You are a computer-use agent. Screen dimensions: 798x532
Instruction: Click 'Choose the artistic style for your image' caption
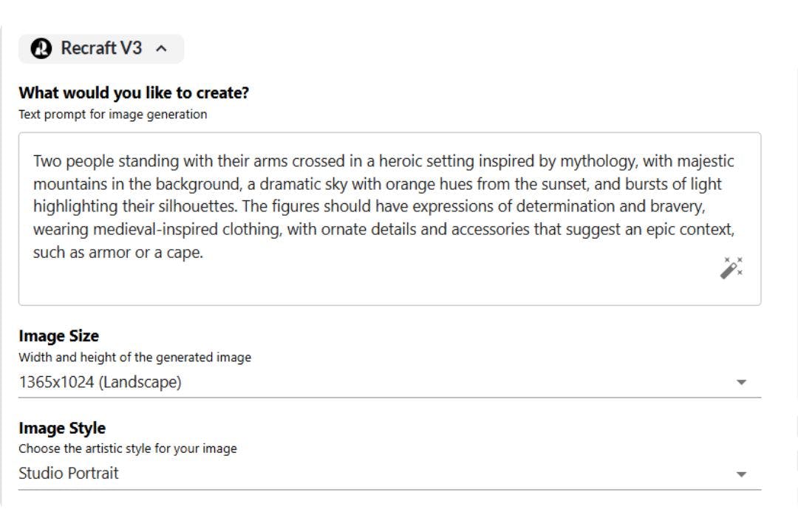pos(127,449)
